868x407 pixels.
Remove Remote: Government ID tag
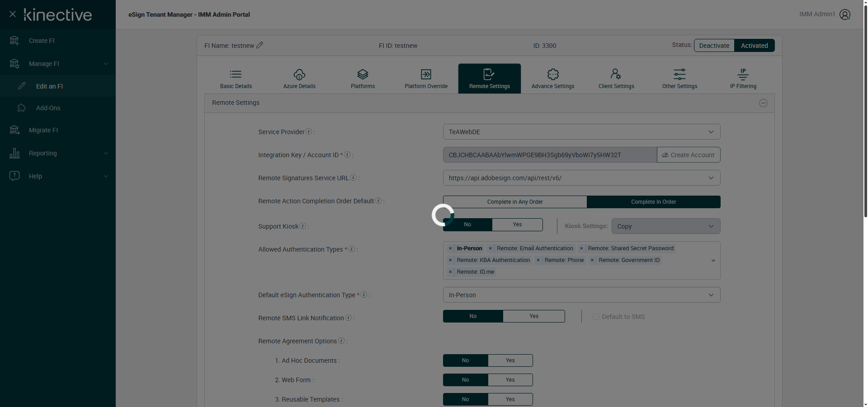tap(592, 260)
